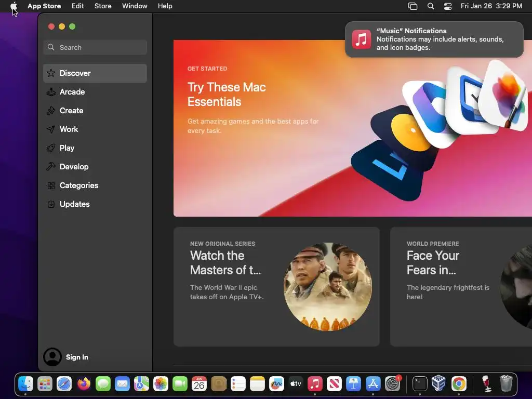
Task: Click App Store icon in the Dock
Action: tap(373, 384)
